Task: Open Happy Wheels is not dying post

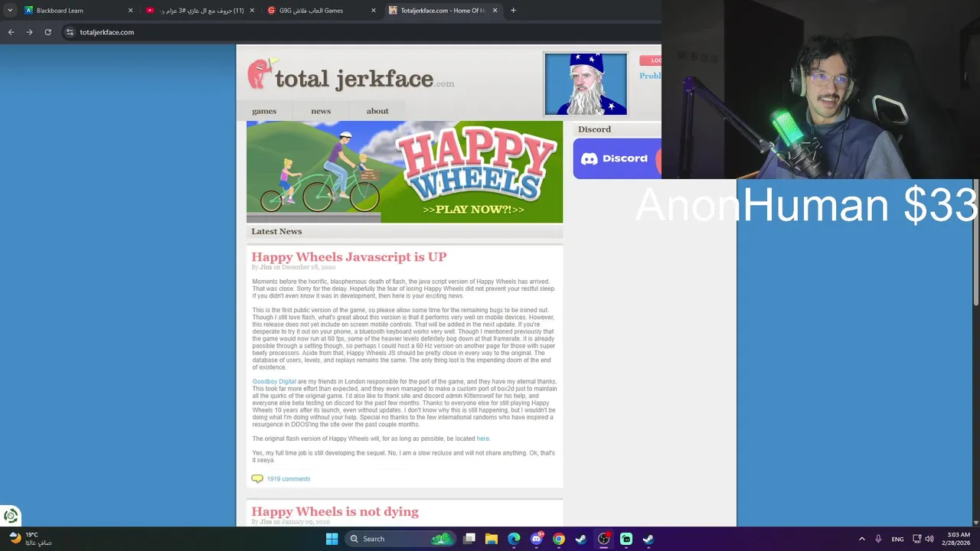Action: coord(335,512)
